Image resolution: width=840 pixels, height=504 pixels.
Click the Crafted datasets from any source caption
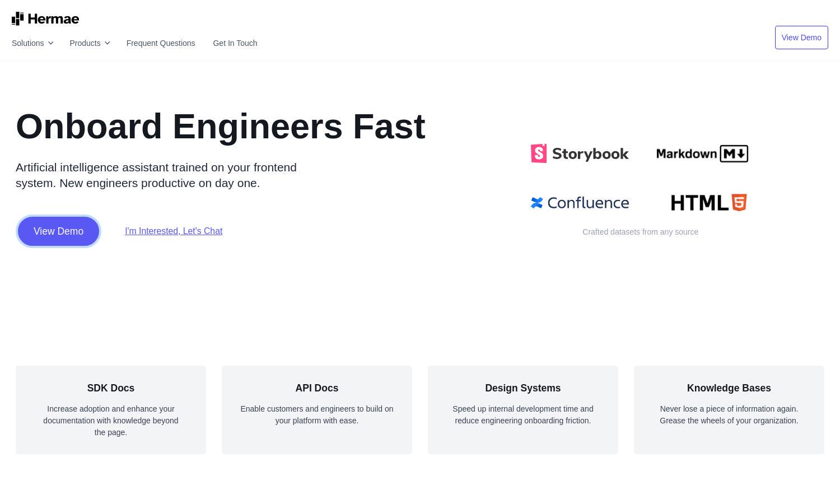pyautogui.click(x=640, y=232)
